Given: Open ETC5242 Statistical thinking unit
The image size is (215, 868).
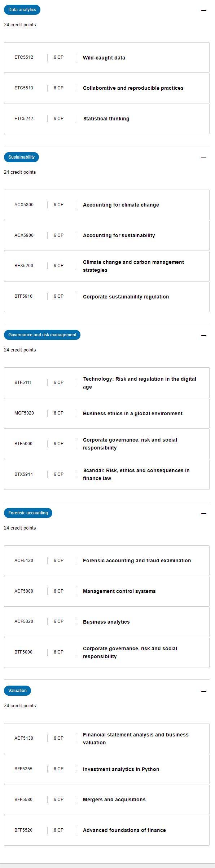Looking at the screenshot, I should coord(107,119).
